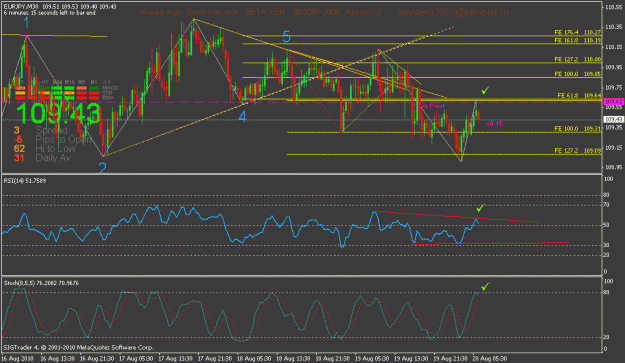Screen dimensions: 625x363
Task: Select the FE 61.8 109.64 level label
Action: [579, 95]
